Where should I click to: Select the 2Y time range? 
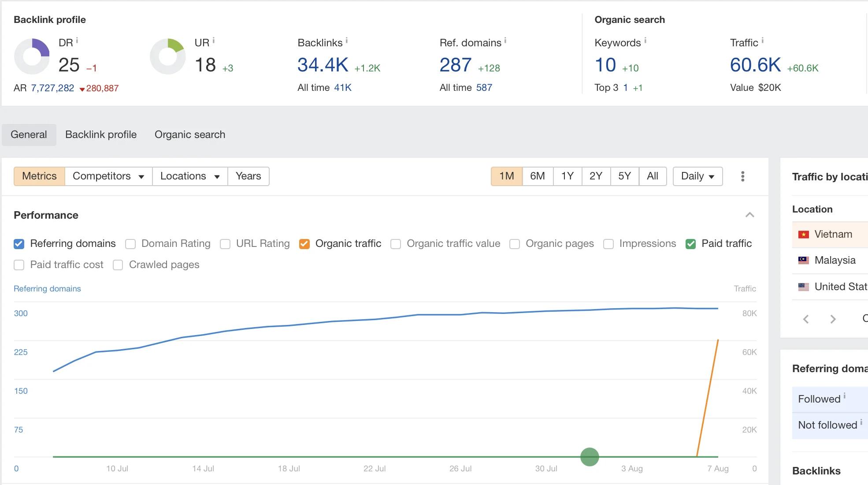(x=596, y=176)
